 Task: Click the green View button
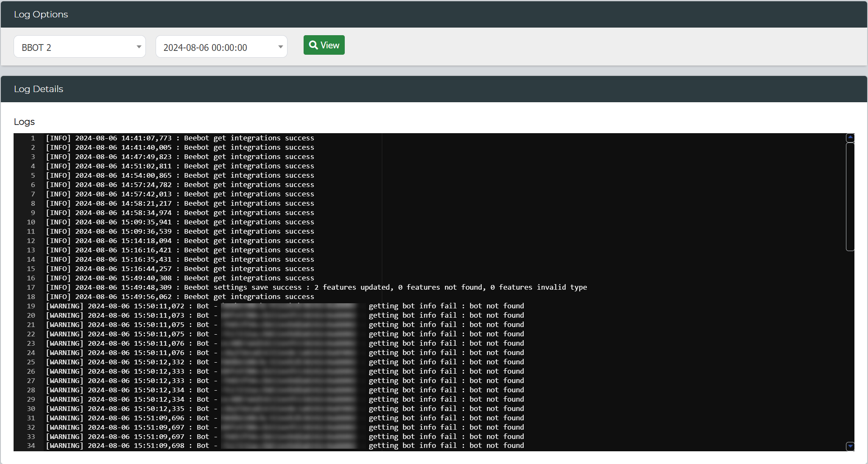point(324,45)
